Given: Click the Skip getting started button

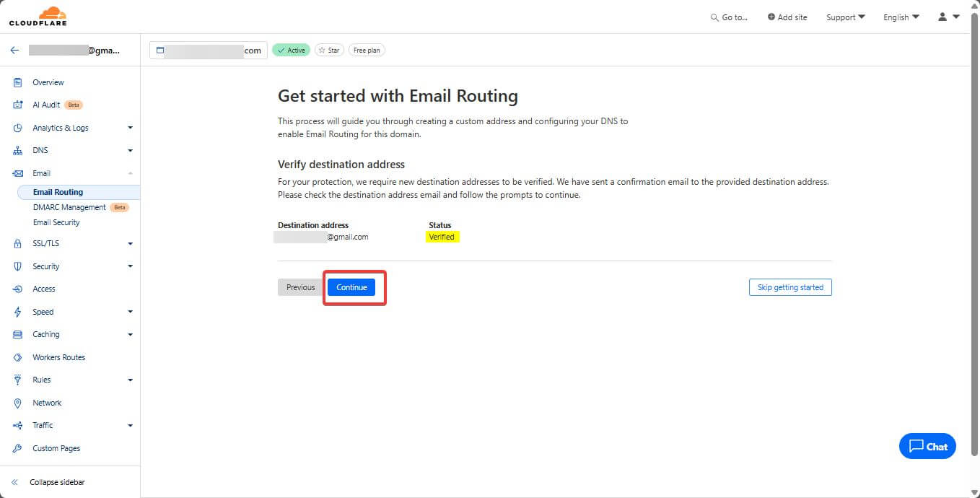Looking at the screenshot, I should point(790,287).
